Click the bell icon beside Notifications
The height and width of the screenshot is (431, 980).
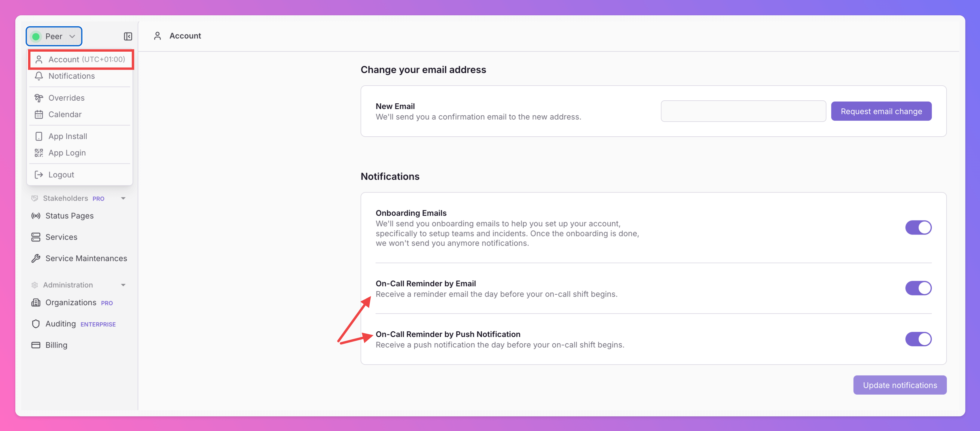[x=39, y=76]
